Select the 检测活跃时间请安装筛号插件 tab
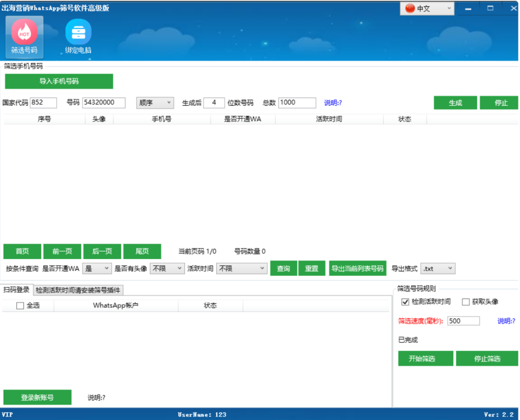The image size is (520, 420). click(78, 290)
